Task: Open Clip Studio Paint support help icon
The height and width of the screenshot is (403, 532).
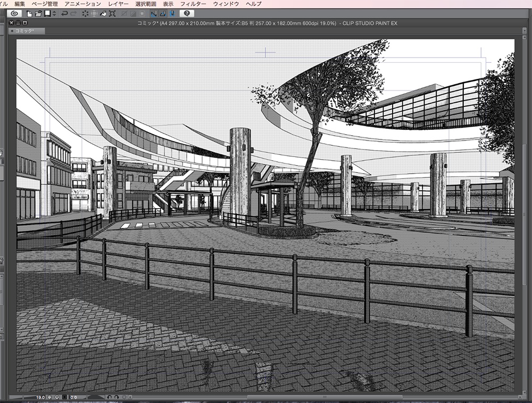Action: click(187, 14)
